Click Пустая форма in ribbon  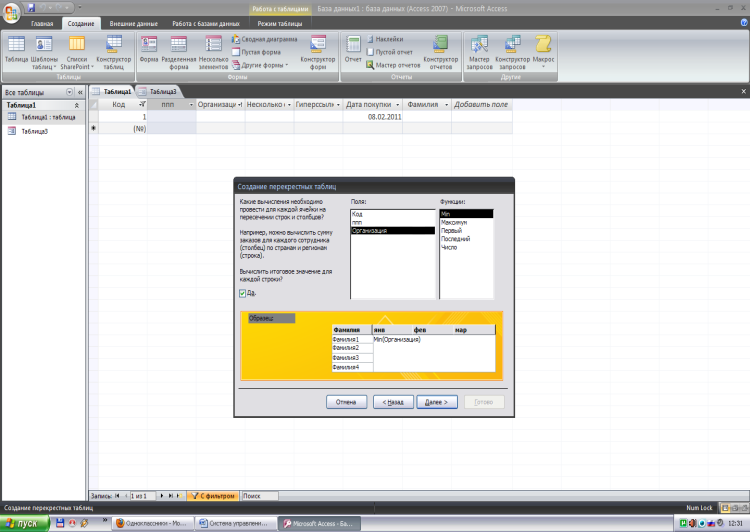[x=256, y=52]
